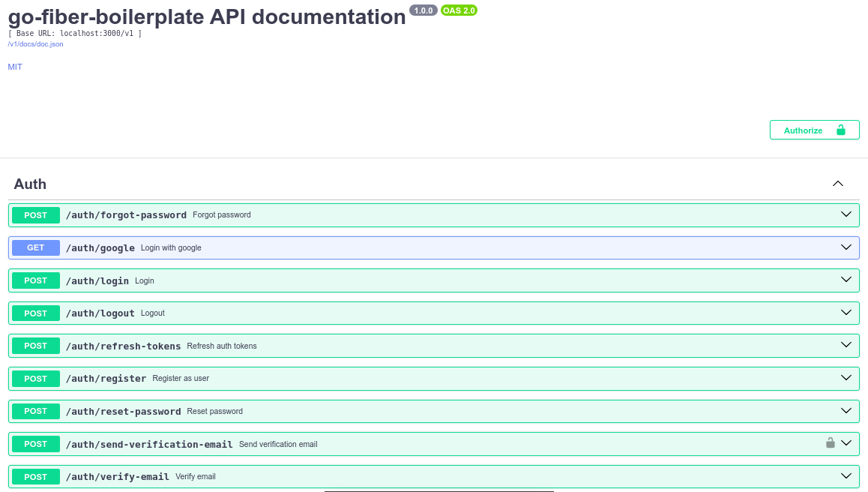Open the /auth/login endpoint row

[300, 280]
